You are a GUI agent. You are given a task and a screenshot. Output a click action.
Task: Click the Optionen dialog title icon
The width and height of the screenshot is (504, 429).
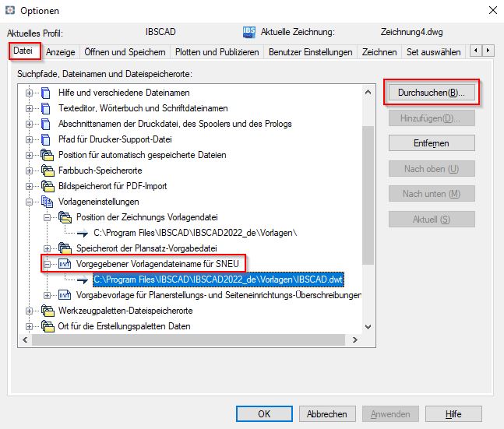[10, 10]
